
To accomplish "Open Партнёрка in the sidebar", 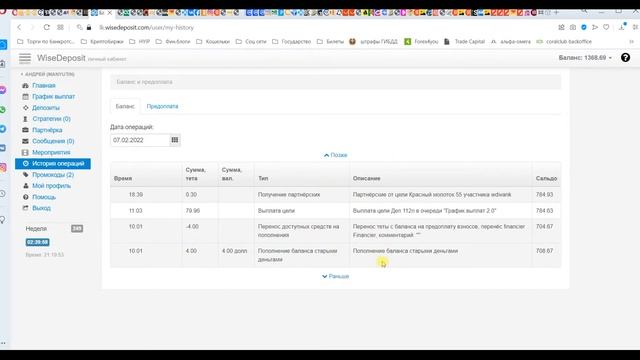I will point(47,130).
